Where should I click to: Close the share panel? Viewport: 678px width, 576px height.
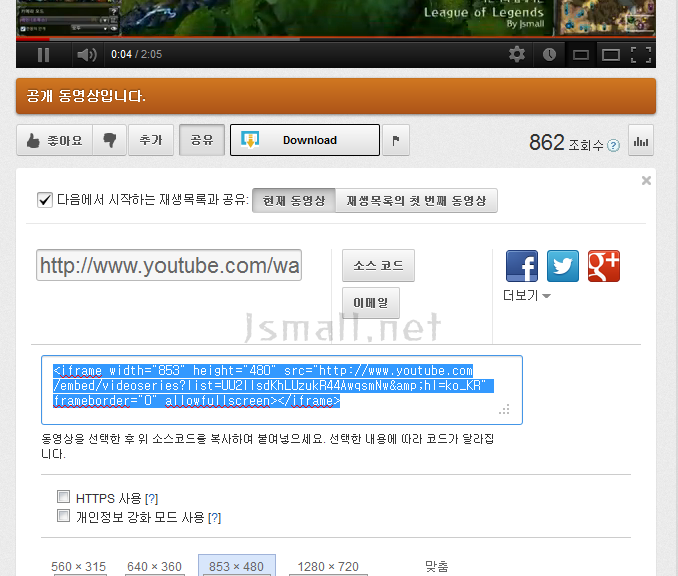point(646,180)
